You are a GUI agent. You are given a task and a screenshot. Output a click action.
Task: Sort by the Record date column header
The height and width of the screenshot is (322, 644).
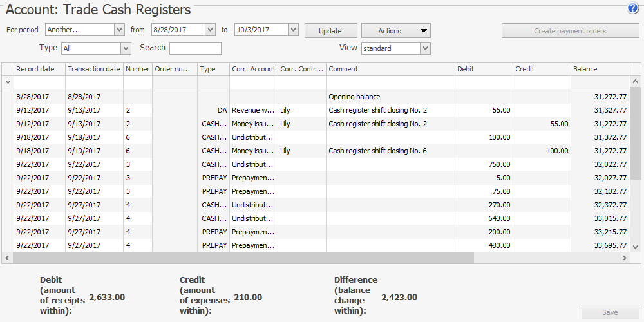click(x=39, y=69)
